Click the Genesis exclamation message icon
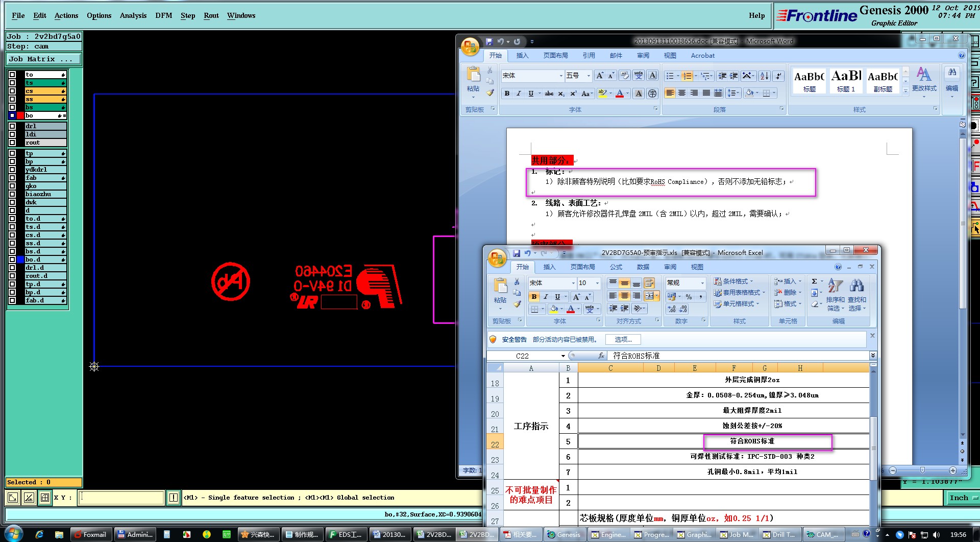The image size is (980, 542). pos(174,497)
